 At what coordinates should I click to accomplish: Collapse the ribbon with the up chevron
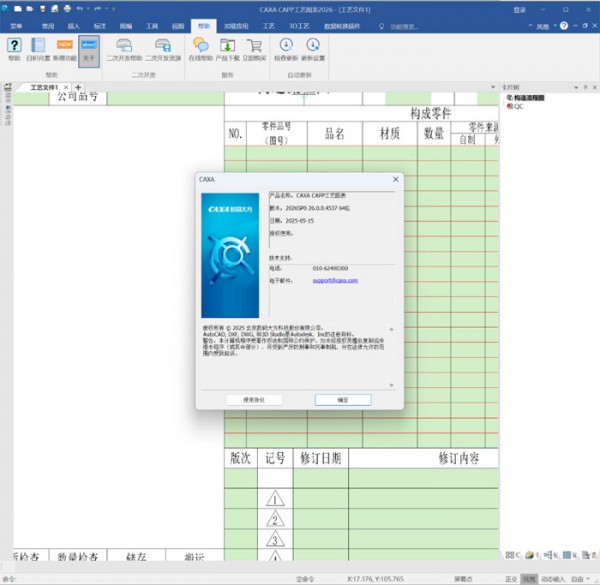click(530, 26)
